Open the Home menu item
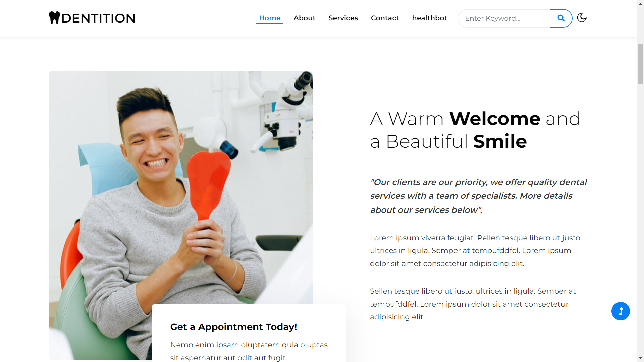This screenshot has height=362, width=644. (270, 18)
